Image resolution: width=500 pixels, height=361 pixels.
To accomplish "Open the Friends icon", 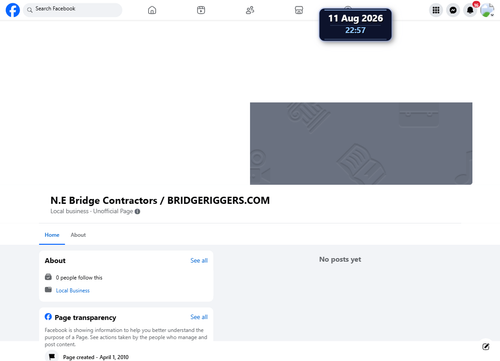I will coord(250,10).
